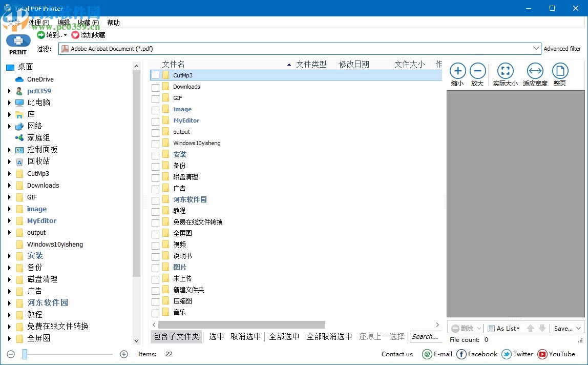Image resolution: width=588 pixels, height=365 pixels.
Task: Select the actual size (实际大小) icon
Action: (x=505, y=71)
